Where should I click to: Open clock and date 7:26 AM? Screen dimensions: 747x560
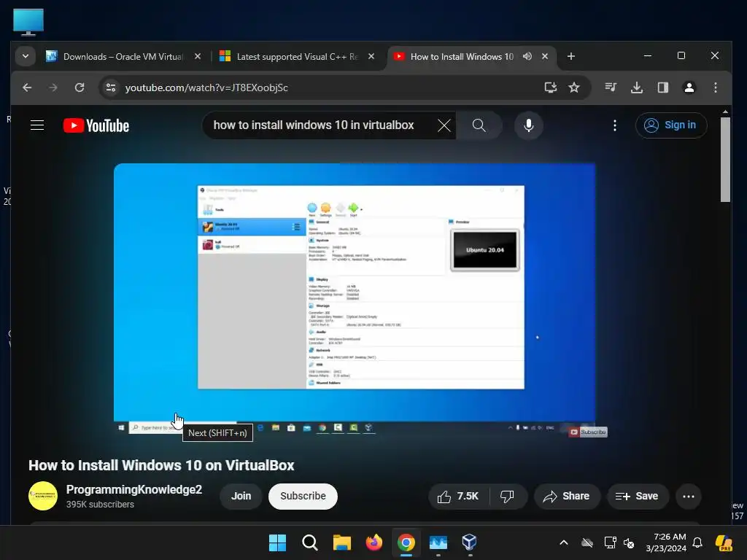[667, 542]
